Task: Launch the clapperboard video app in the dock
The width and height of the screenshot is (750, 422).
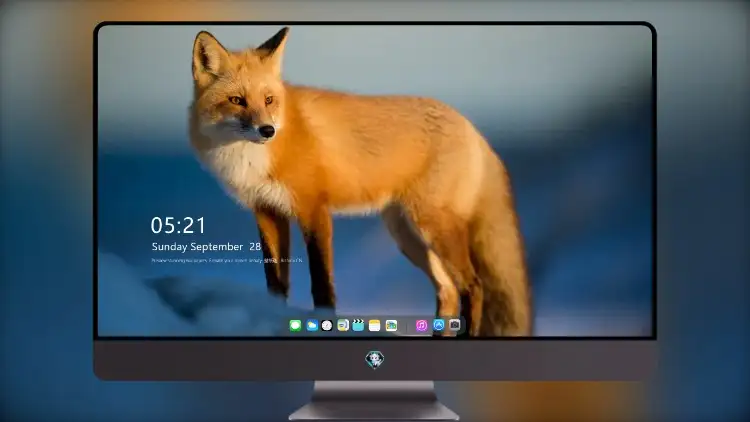Action: pyautogui.click(x=358, y=326)
